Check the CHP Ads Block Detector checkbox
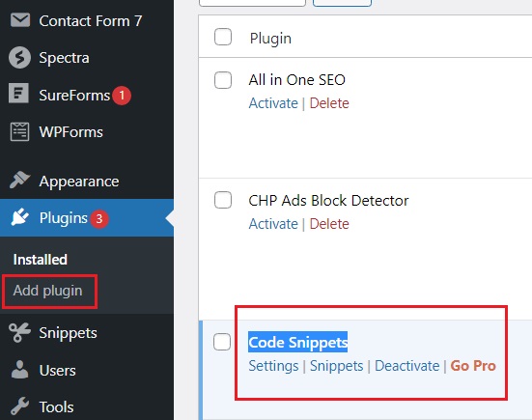The image size is (532, 420). pyautogui.click(x=223, y=200)
